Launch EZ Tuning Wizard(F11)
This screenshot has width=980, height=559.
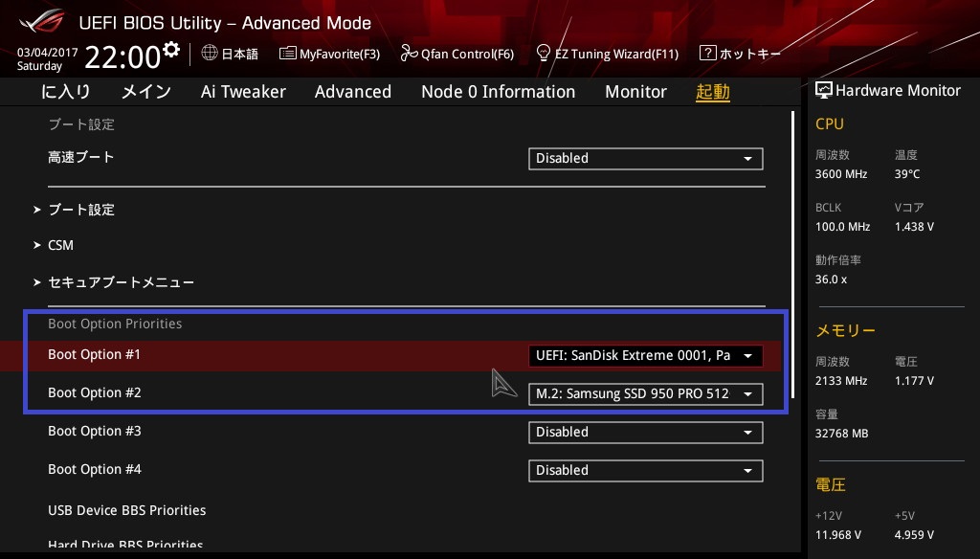pos(608,54)
